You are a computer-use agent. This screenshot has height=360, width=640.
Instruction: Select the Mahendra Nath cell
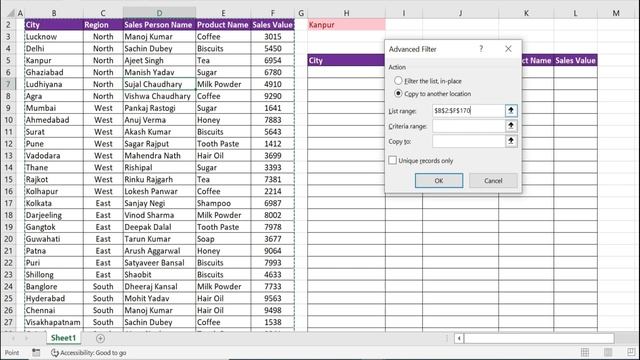coord(159,156)
